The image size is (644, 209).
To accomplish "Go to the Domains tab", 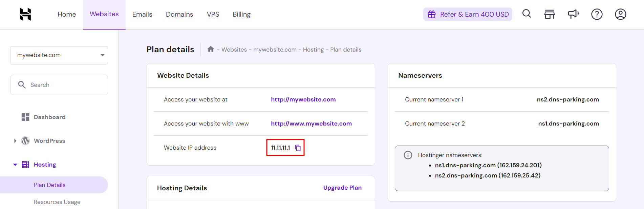I will 179,15.
